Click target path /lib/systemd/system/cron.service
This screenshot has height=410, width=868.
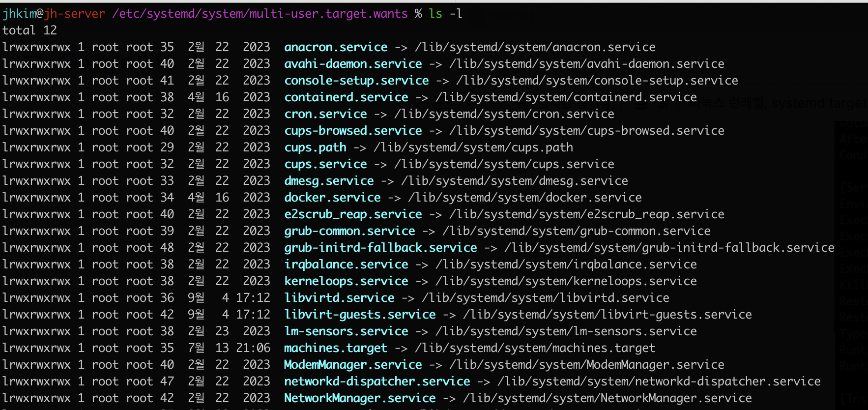pos(504,114)
